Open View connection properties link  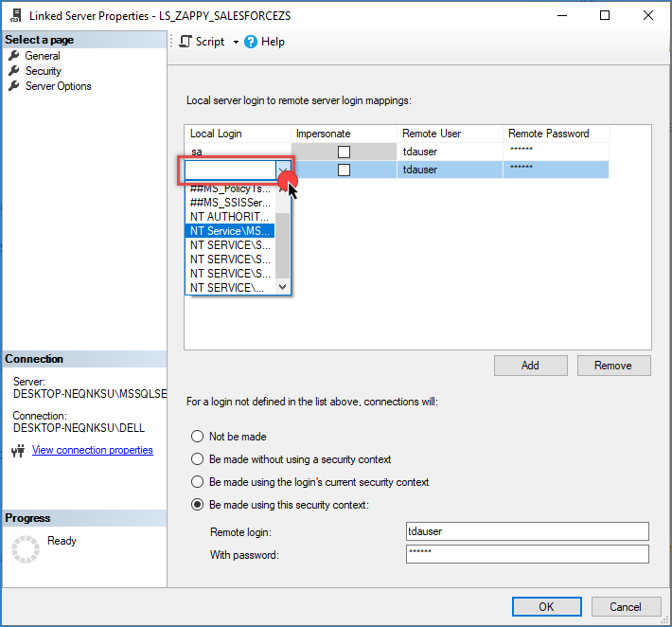pyautogui.click(x=92, y=451)
